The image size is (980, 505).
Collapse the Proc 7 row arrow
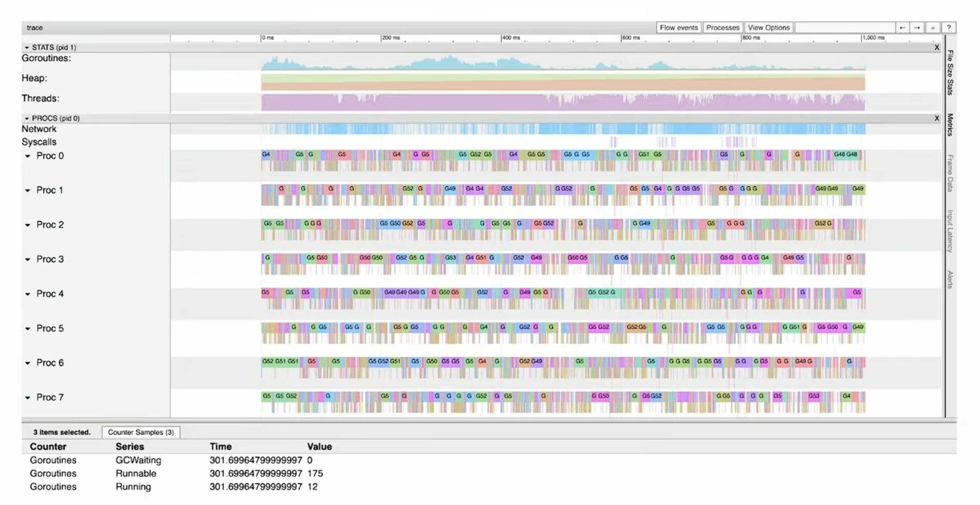28,398
